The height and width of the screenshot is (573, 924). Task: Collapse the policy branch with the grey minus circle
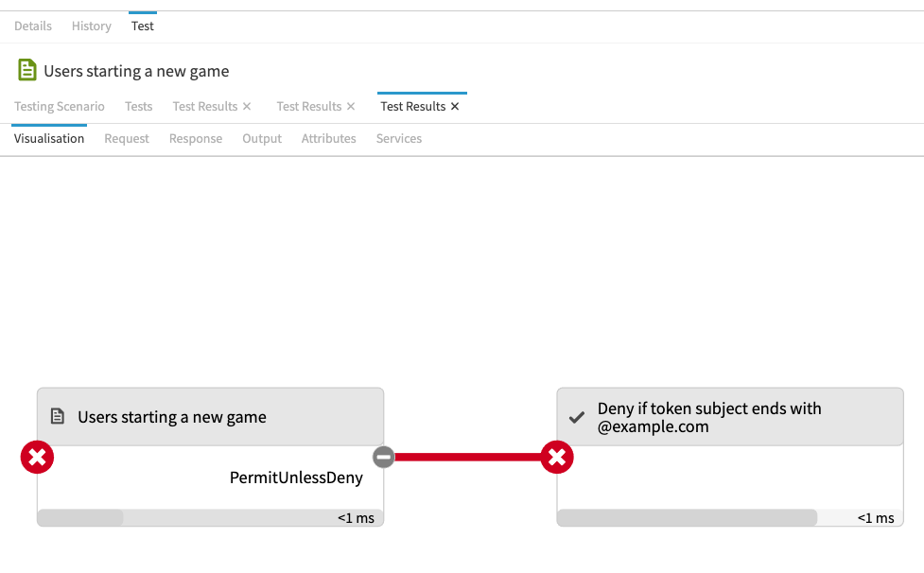pos(383,458)
